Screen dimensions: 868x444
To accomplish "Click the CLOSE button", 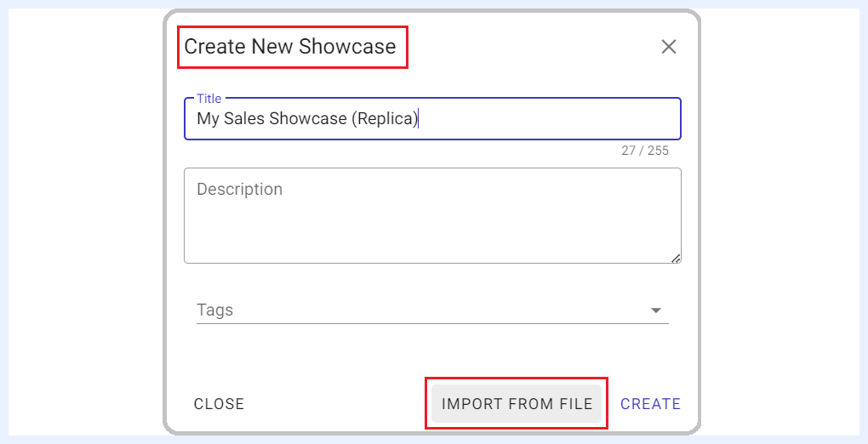I will [220, 404].
